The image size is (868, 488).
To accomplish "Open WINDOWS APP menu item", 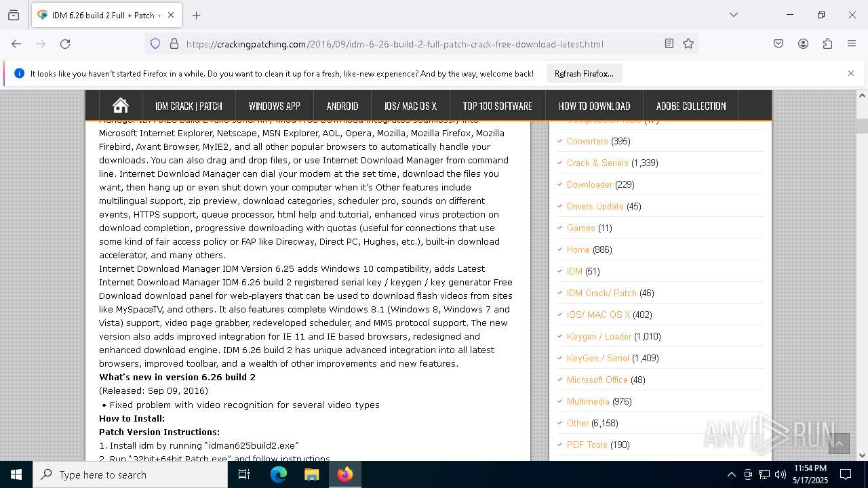I will tap(275, 106).
